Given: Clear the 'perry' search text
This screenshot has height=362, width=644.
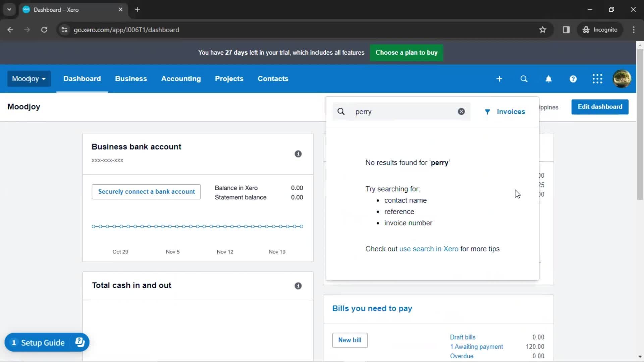Looking at the screenshot, I should 461,112.
